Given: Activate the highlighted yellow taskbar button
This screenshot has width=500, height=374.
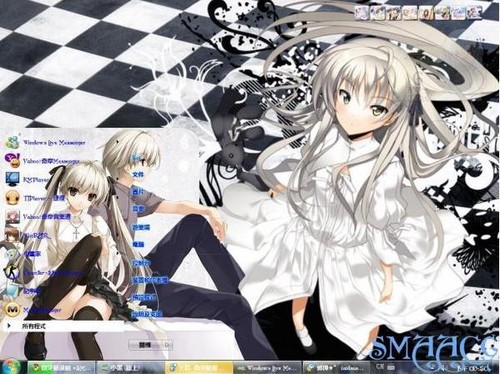Looking at the screenshot, I should click(x=199, y=368).
